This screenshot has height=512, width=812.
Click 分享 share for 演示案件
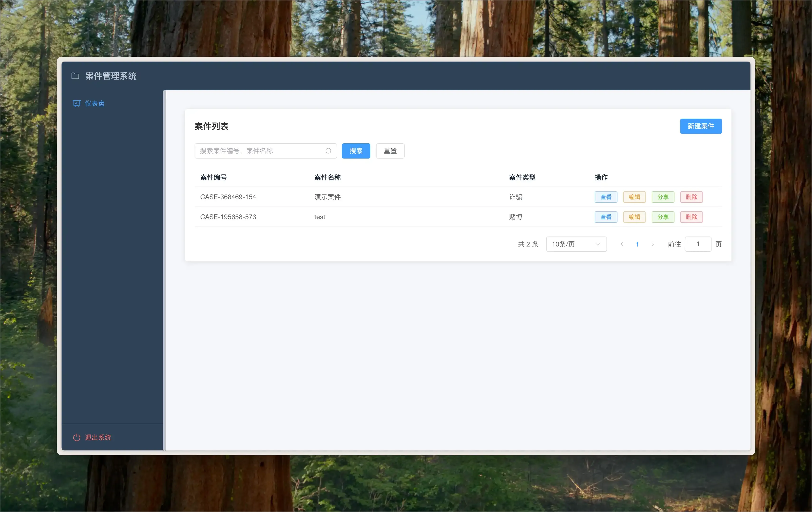click(663, 197)
